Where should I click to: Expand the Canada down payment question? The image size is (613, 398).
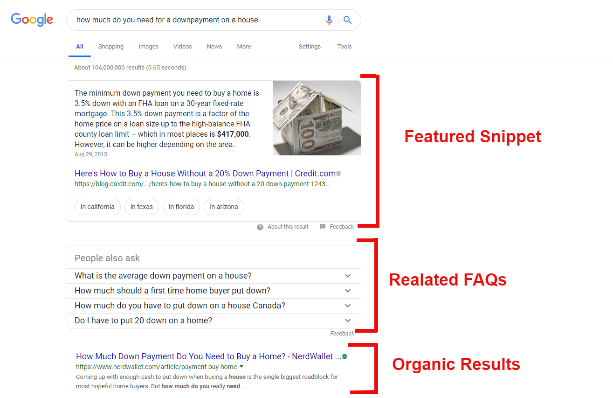click(214, 306)
